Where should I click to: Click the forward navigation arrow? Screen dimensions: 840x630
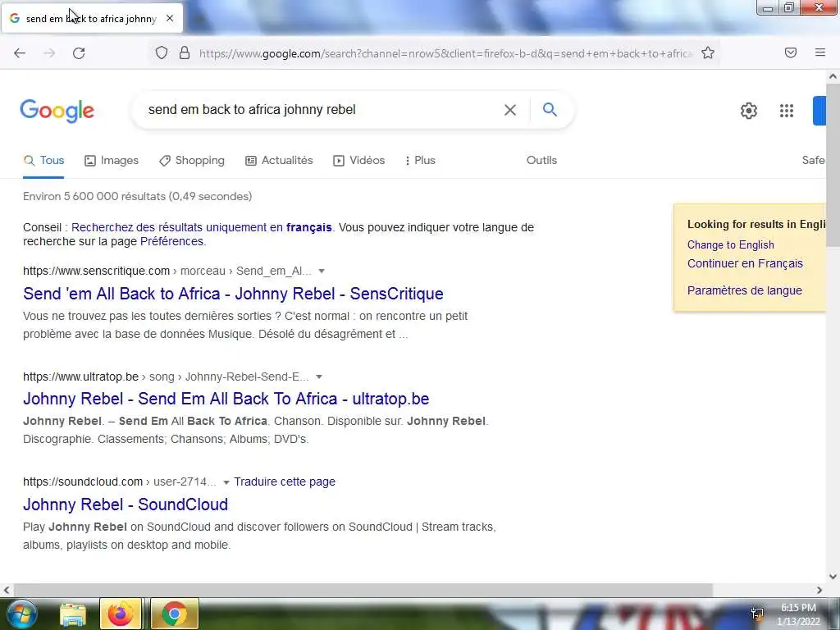(49, 53)
